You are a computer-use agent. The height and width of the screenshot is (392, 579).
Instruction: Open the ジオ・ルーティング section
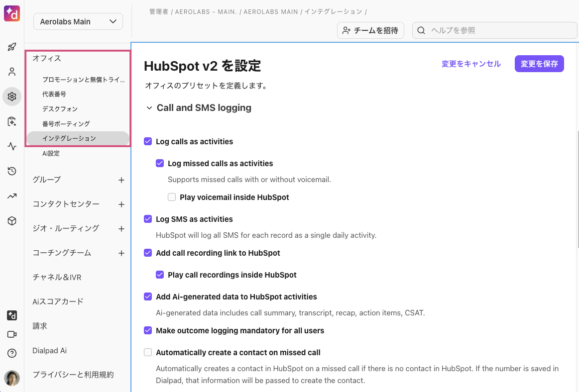point(66,228)
